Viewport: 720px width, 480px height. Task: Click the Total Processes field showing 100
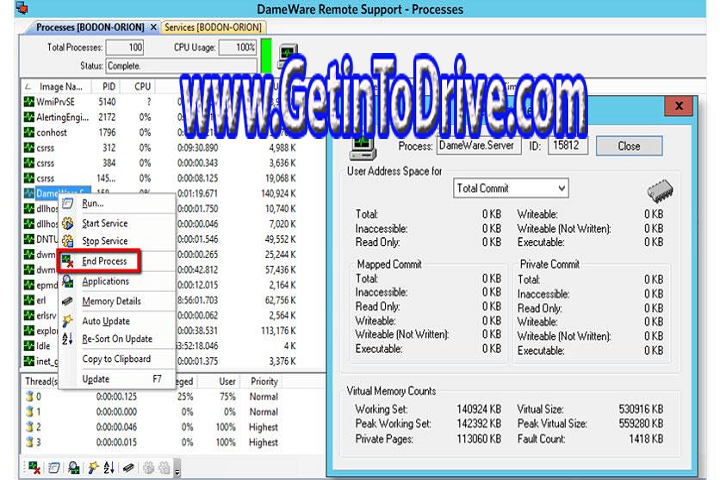[125, 47]
